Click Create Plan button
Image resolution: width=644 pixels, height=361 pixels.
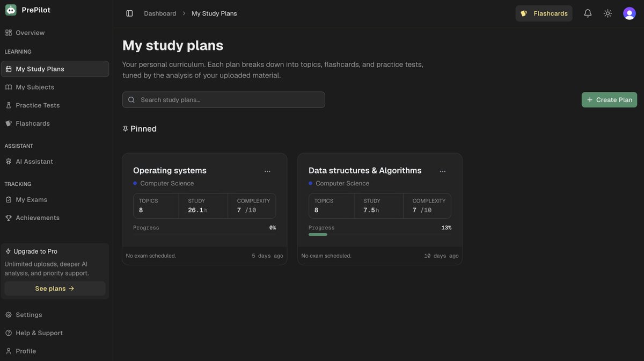[x=609, y=100]
